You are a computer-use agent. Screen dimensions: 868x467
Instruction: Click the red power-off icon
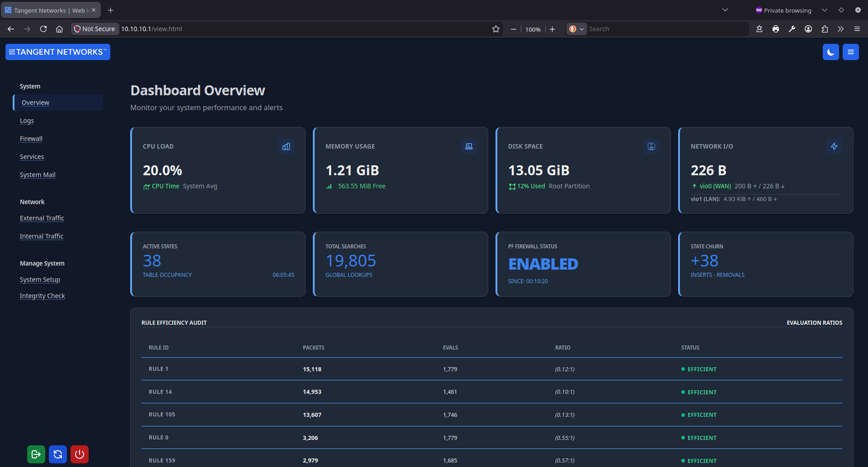point(80,454)
